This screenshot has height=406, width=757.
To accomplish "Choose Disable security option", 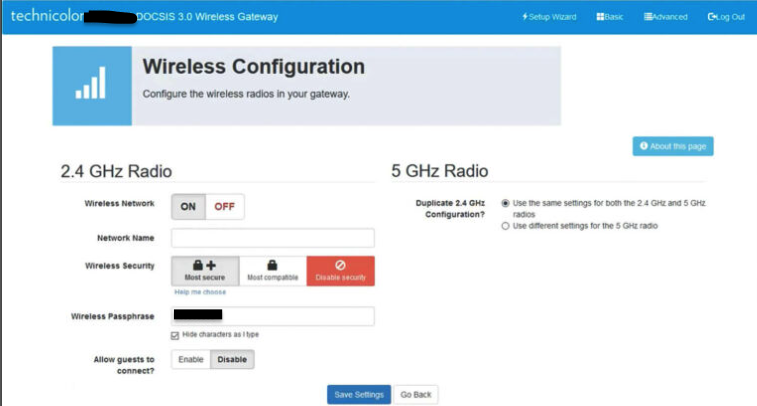I will [340, 271].
